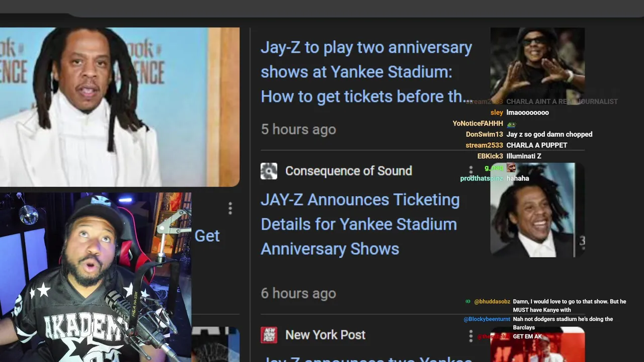The height and width of the screenshot is (362, 644).
Task: Click chat username DonSwim13
Action: (x=484, y=134)
